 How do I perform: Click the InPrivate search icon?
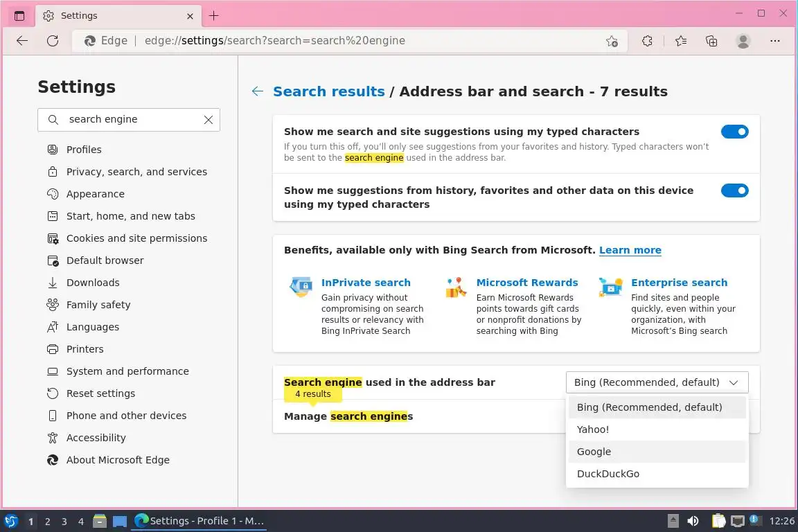pos(301,287)
